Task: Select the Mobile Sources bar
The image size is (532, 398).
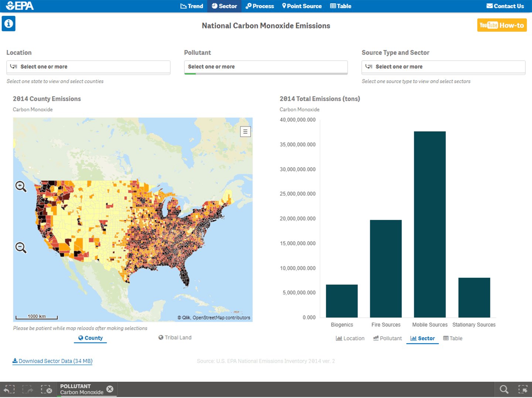Action: [x=430, y=224]
